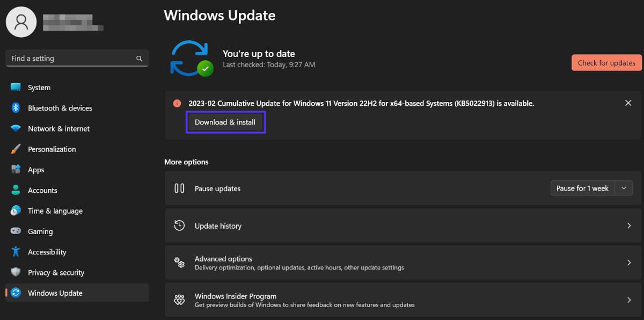Click inside the Find a setting field
The height and width of the screenshot is (320, 644).
click(x=70, y=58)
